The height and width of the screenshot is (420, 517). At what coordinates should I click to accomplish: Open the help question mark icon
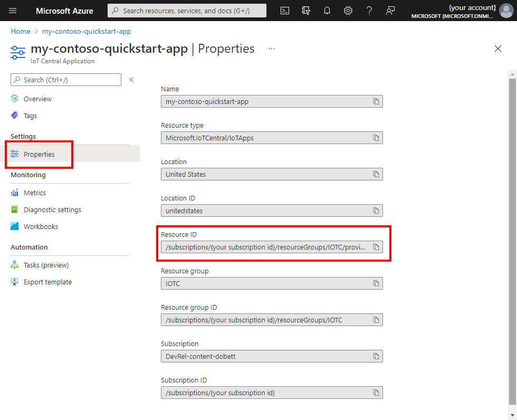[369, 11]
